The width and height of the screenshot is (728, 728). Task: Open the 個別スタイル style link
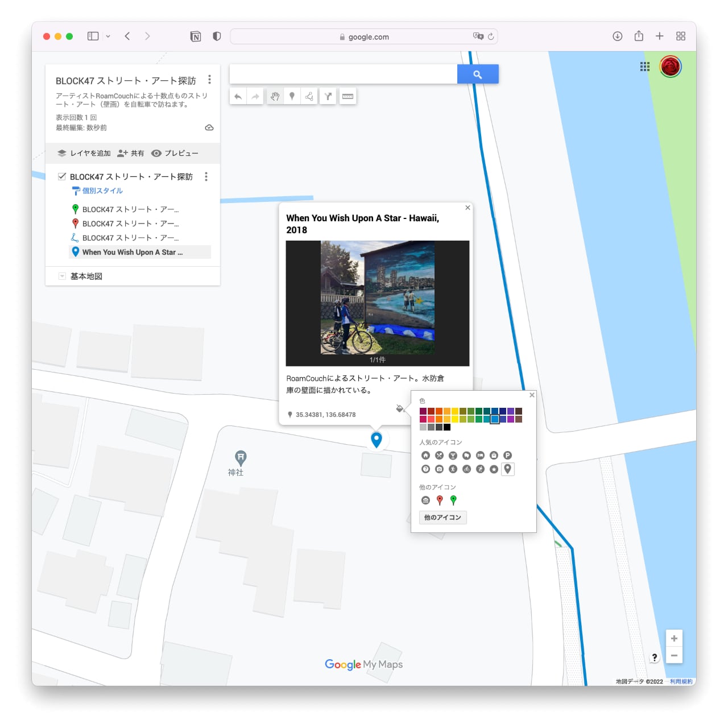point(97,191)
